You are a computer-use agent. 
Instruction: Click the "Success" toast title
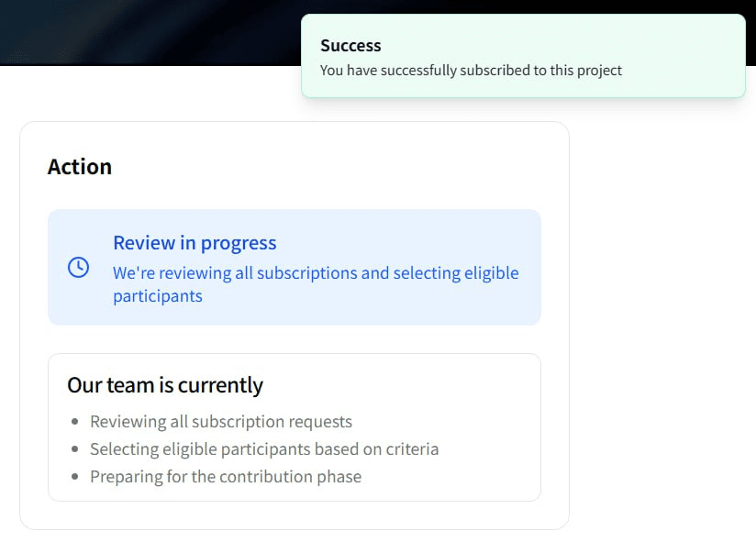tap(350, 46)
